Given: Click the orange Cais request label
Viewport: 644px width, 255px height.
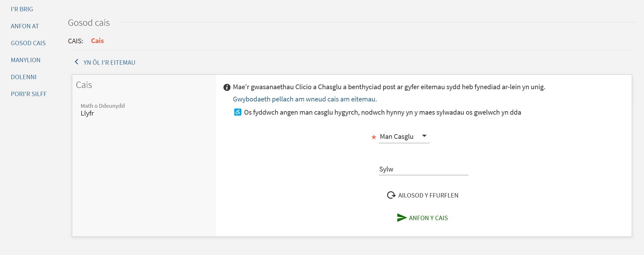Looking at the screenshot, I should pos(97,41).
